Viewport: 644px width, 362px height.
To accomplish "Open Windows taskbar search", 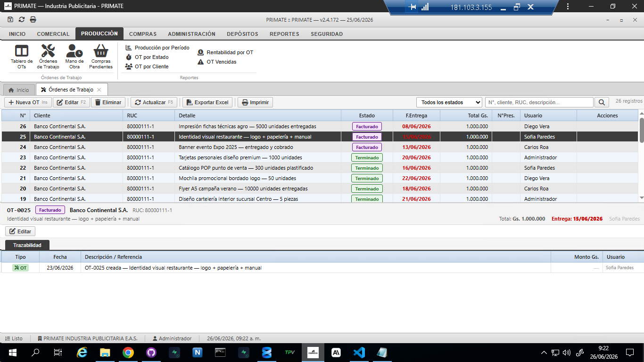I will point(35,352).
